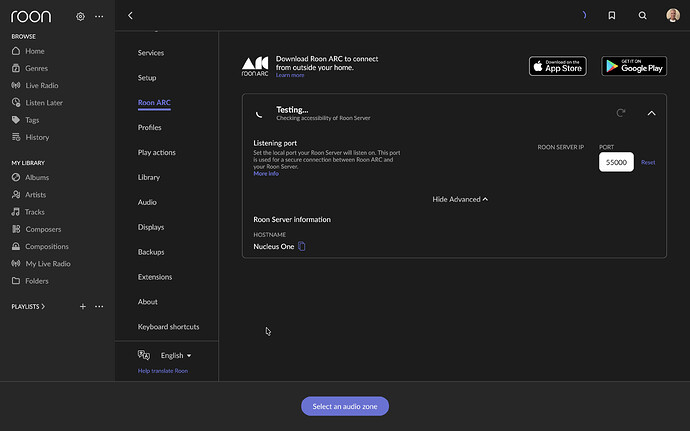Viewport: 690px width, 431px height.
Task: Open the English language dropdown
Action: tap(176, 355)
